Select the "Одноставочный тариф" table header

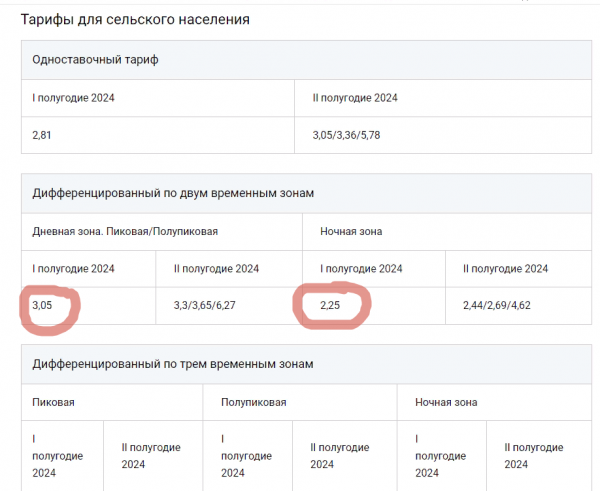[95, 60]
